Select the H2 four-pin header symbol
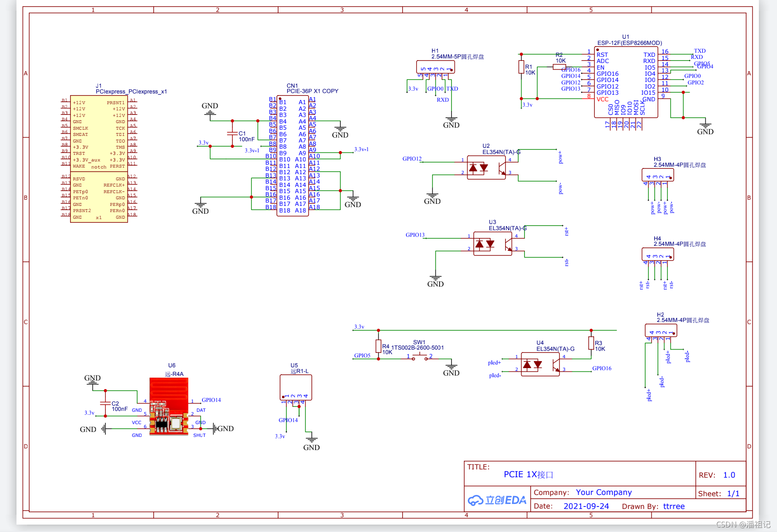 tap(661, 330)
